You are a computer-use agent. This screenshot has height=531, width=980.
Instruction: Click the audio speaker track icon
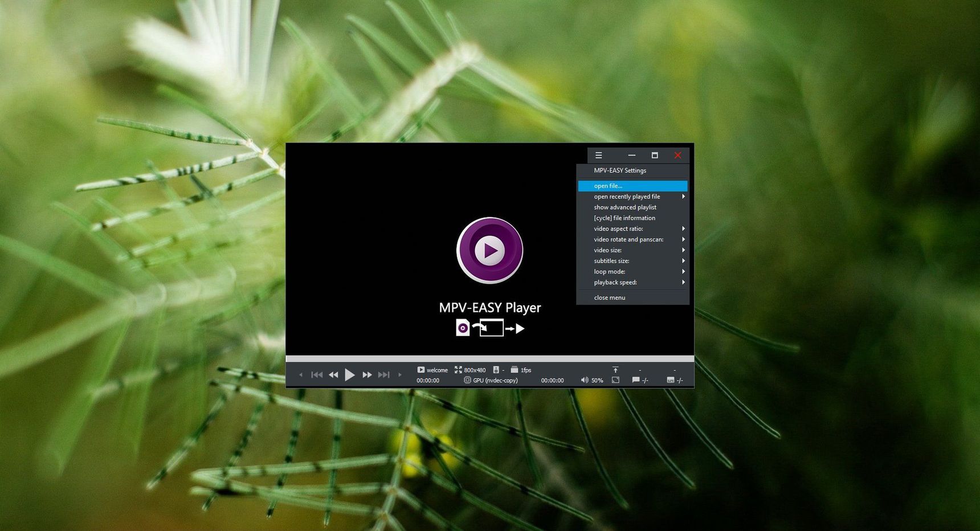click(496, 370)
